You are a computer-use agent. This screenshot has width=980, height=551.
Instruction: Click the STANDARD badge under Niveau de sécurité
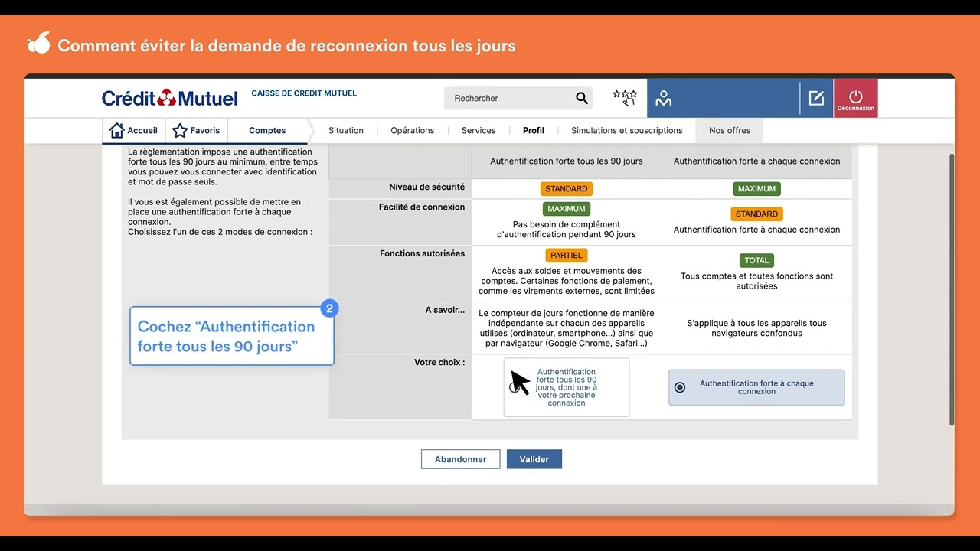pos(567,189)
